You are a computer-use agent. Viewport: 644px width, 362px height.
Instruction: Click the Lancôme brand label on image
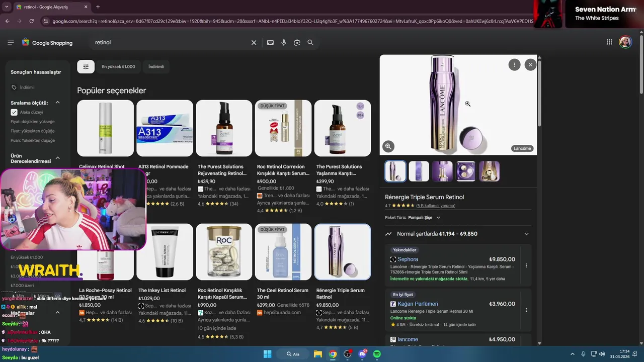[522, 148]
